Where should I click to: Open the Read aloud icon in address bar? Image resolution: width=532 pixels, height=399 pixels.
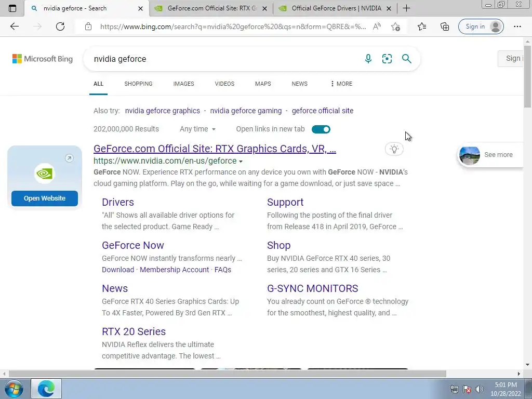(x=377, y=26)
